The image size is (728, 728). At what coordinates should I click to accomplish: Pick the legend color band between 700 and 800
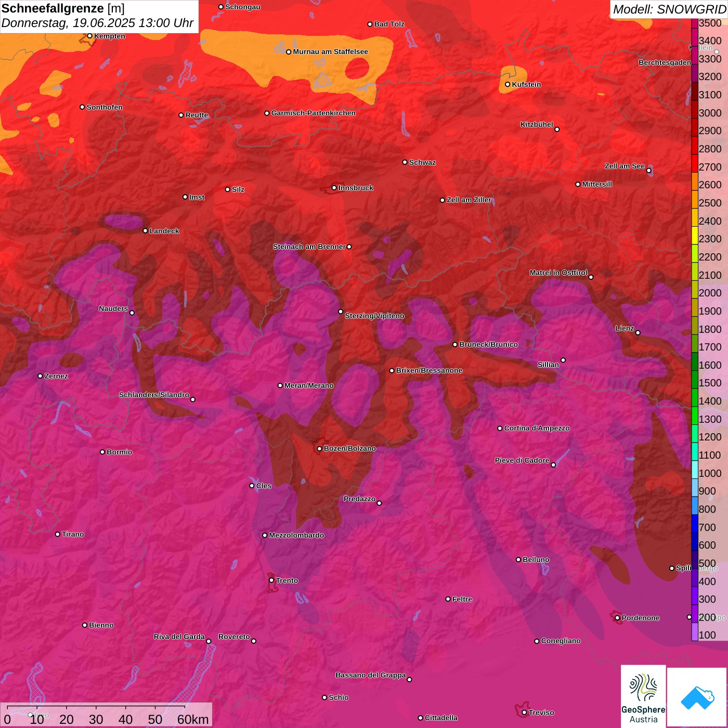[x=695, y=524]
